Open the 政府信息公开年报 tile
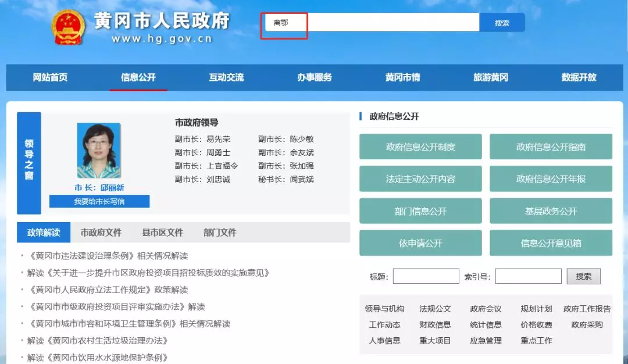 [x=551, y=179]
